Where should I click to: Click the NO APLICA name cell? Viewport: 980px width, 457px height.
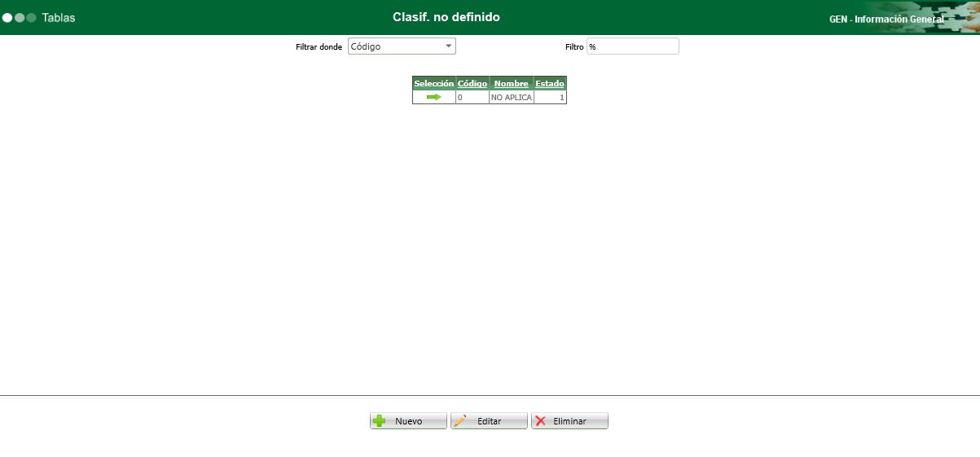512,97
